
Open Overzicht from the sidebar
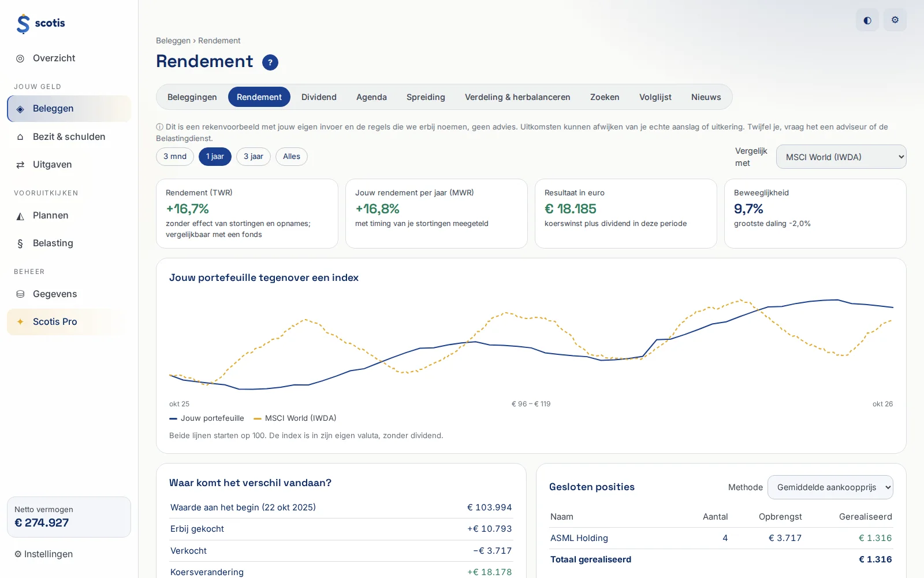pyautogui.click(x=69, y=58)
